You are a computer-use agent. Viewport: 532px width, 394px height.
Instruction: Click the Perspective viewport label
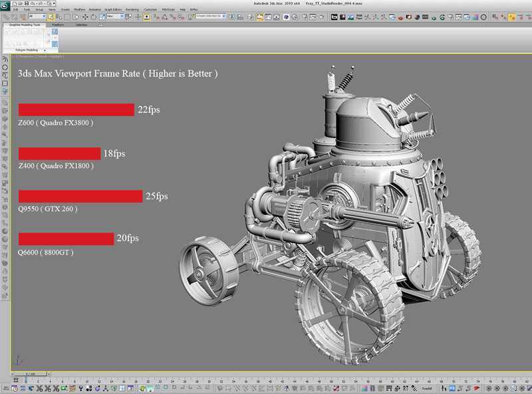[x=26, y=56]
